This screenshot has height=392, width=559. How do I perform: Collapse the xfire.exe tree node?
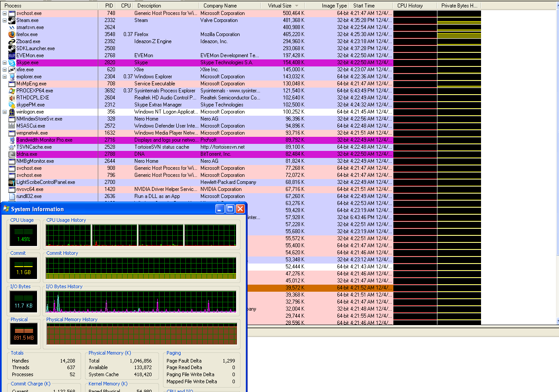pos(4,70)
